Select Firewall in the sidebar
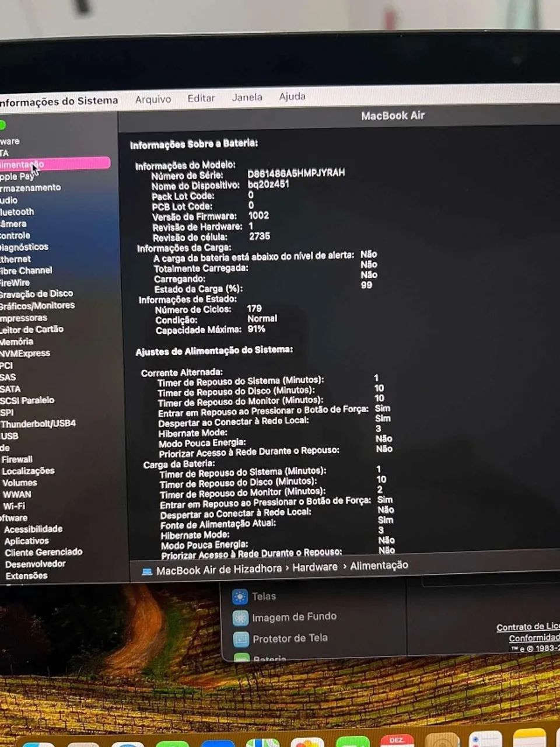The width and height of the screenshot is (560, 747). coord(17,459)
